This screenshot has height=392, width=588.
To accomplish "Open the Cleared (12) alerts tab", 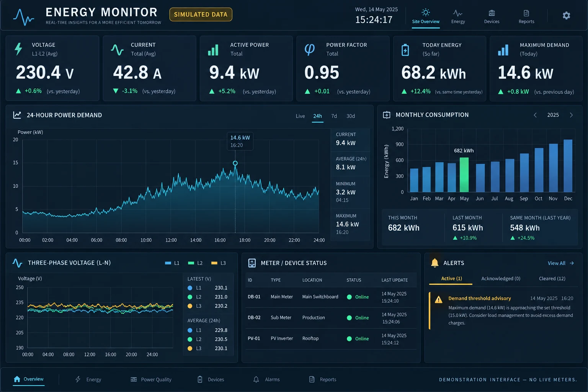I will point(552,278).
